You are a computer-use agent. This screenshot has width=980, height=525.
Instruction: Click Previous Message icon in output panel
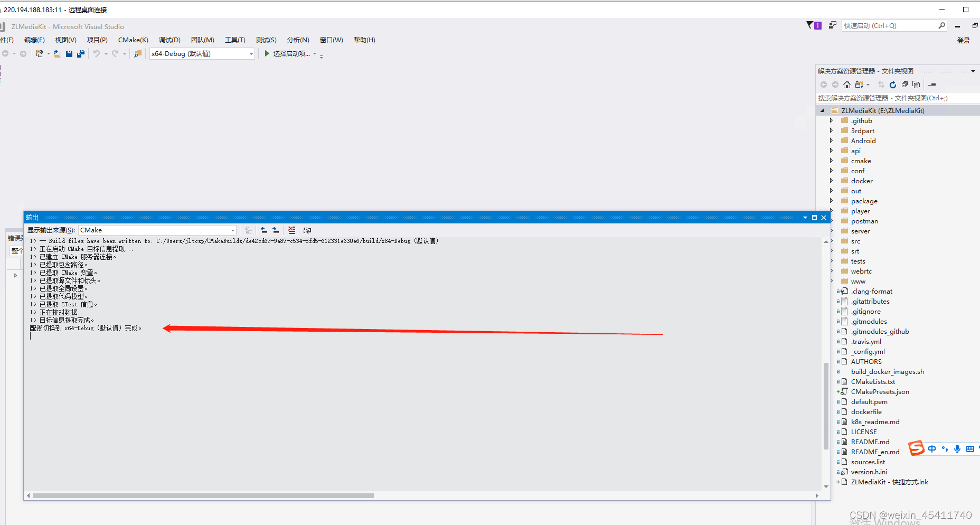pyautogui.click(x=264, y=230)
